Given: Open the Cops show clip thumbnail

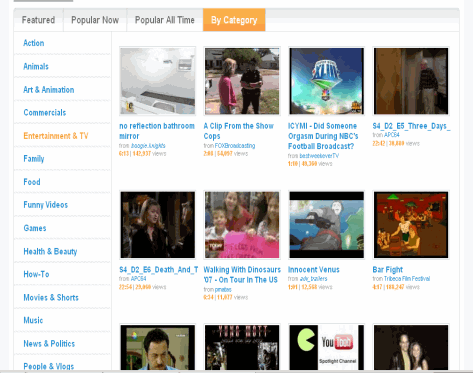Looking at the screenshot, I should pos(242,81).
